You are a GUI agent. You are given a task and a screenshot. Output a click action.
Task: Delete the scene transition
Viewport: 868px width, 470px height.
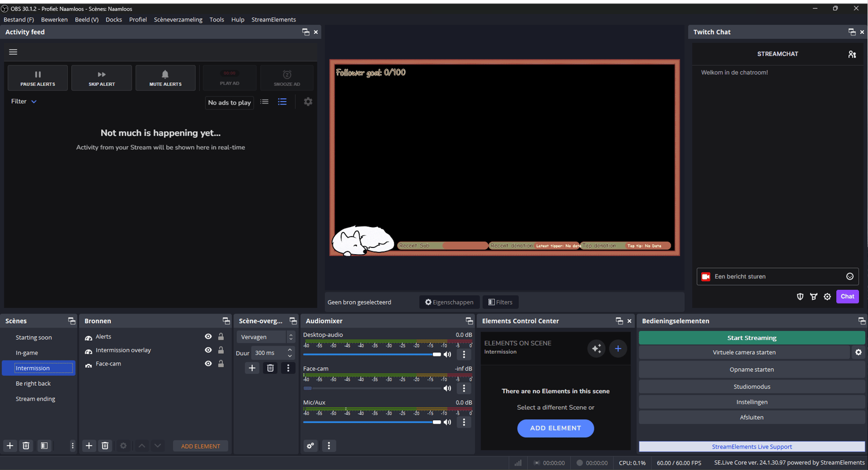[270, 368]
